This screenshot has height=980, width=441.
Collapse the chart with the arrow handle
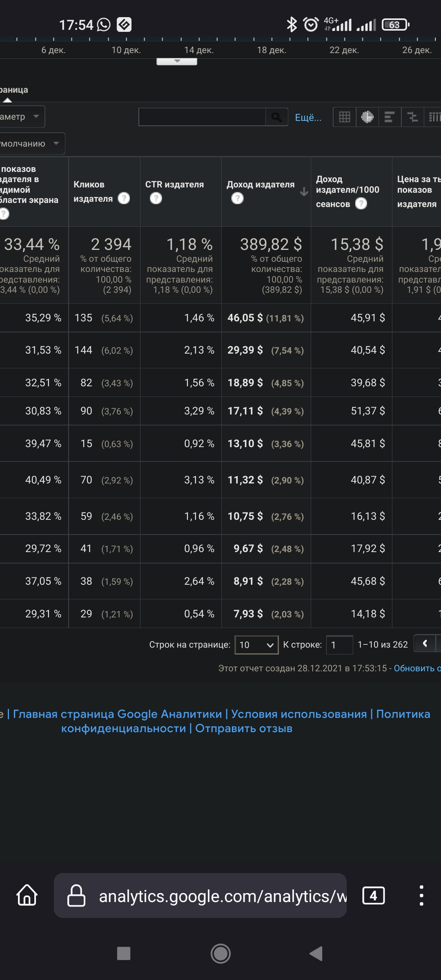(x=177, y=62)
